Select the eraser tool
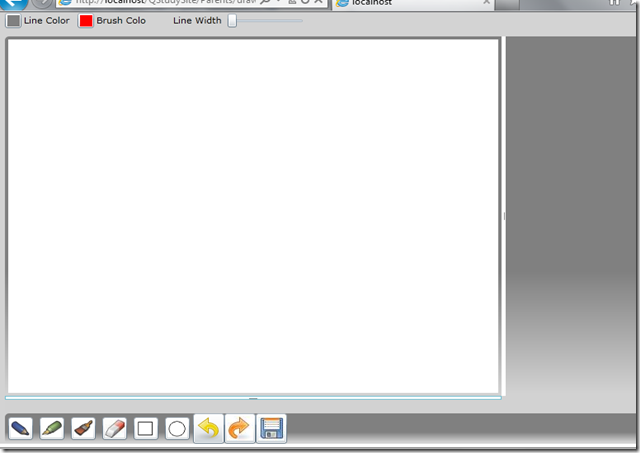640x453 pixels. click(115, 429)
